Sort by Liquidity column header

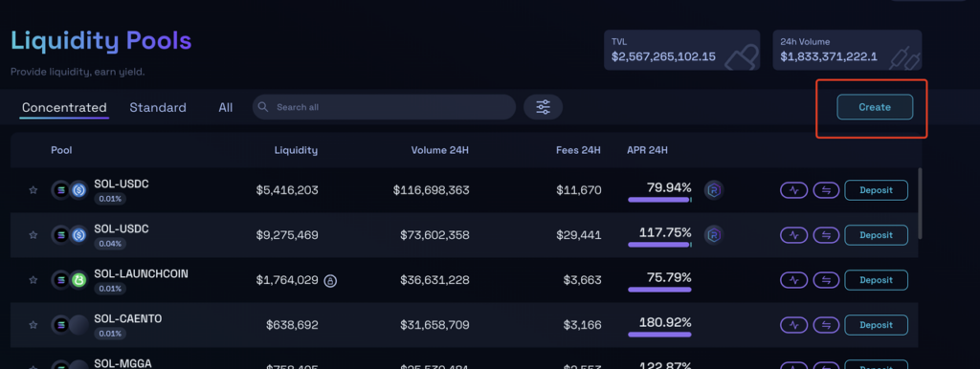tap(296, 150)
